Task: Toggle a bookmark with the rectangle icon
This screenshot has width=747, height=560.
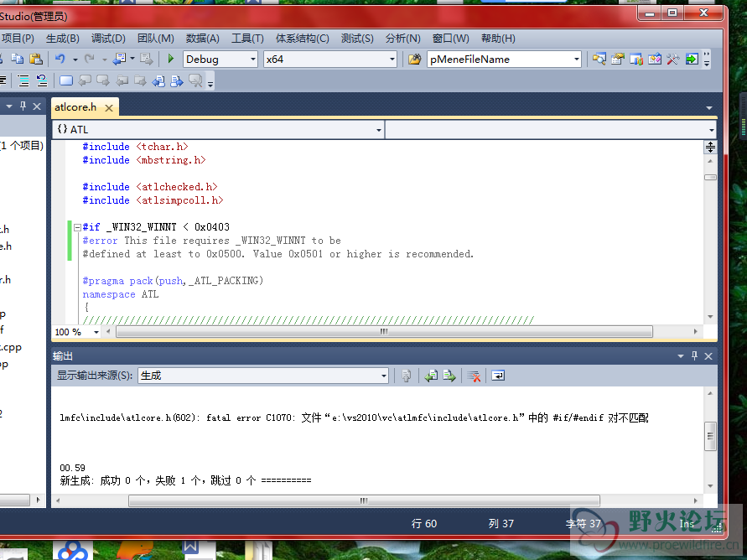Action: tap(66, 81)
